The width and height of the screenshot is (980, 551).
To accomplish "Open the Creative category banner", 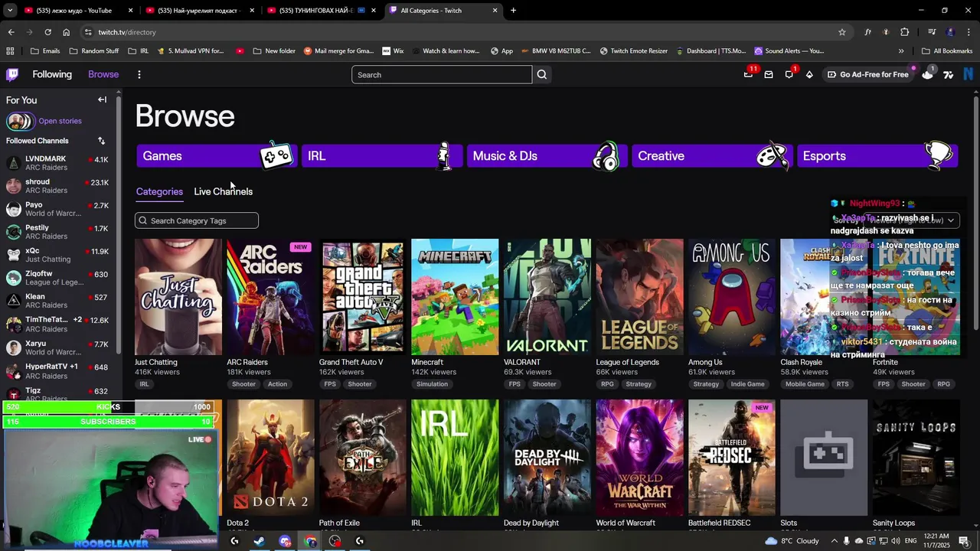I will (x=711, y=155).
